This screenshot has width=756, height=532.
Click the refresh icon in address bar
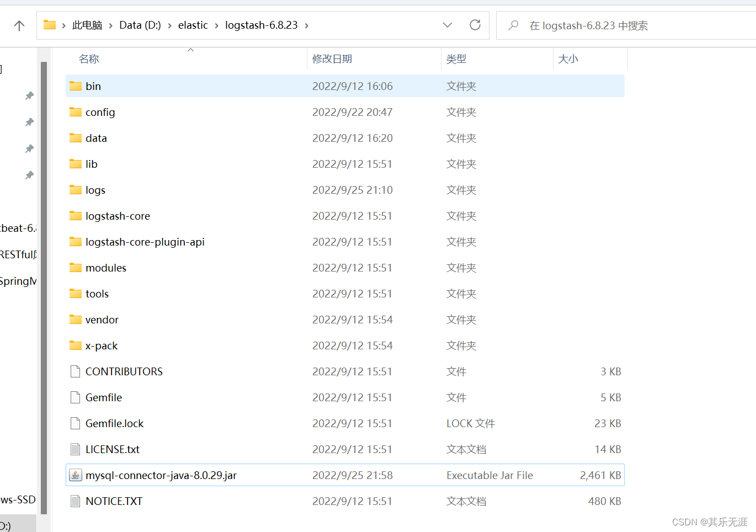(475, 25)
